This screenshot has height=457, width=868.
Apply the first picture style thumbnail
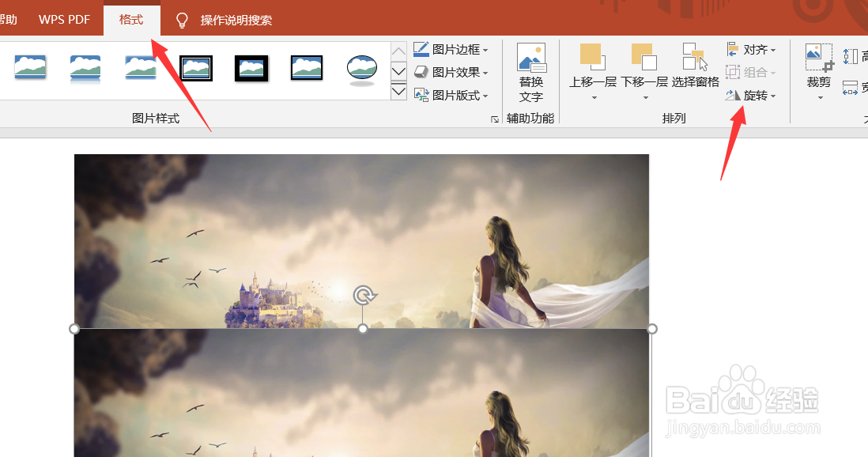point(30,68)
